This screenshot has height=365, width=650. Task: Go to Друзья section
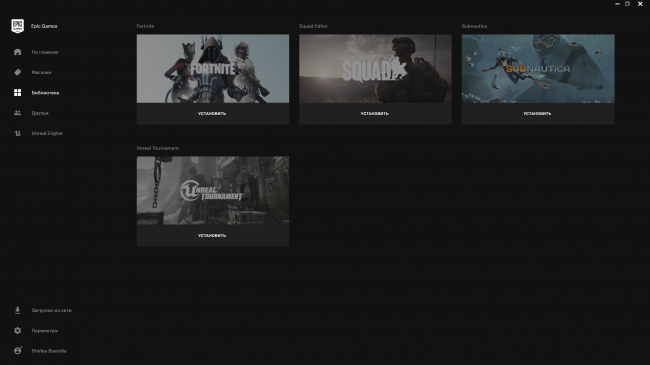(x=40, y=113)
